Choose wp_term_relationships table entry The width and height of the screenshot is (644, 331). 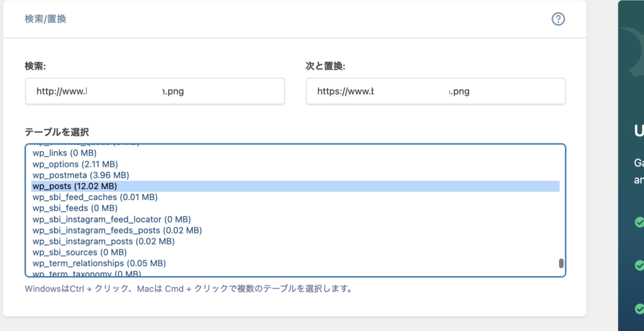tap(99, 263)
